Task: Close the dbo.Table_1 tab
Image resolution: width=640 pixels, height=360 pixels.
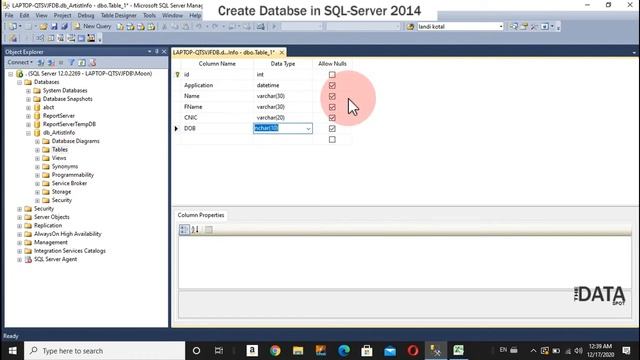Action: 282,52
